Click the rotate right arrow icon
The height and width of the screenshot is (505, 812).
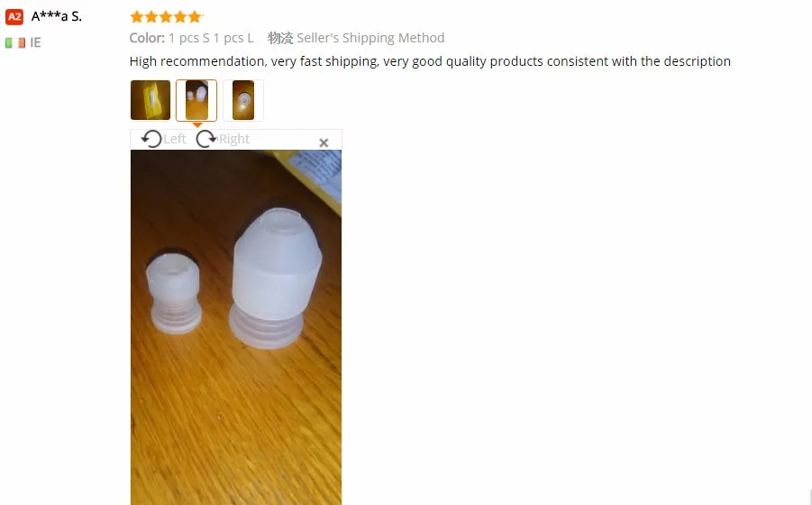pyautogui.click(x=206, y=139)
